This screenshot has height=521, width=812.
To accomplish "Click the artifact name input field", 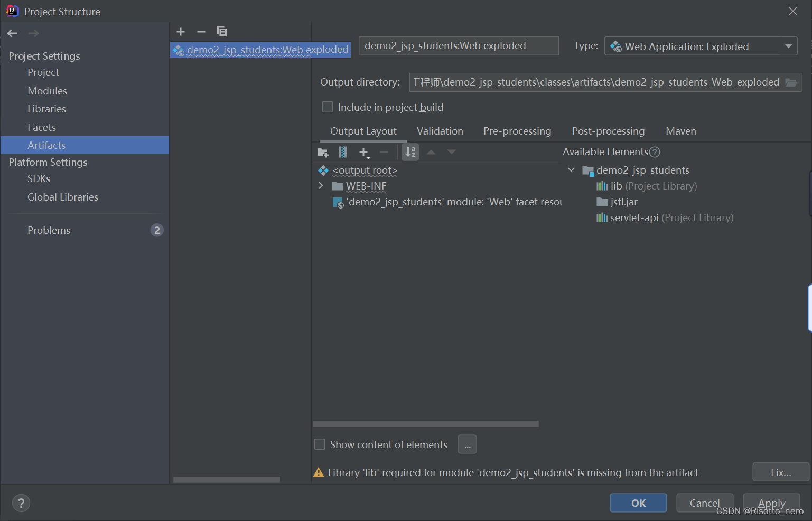I will 459,46.
